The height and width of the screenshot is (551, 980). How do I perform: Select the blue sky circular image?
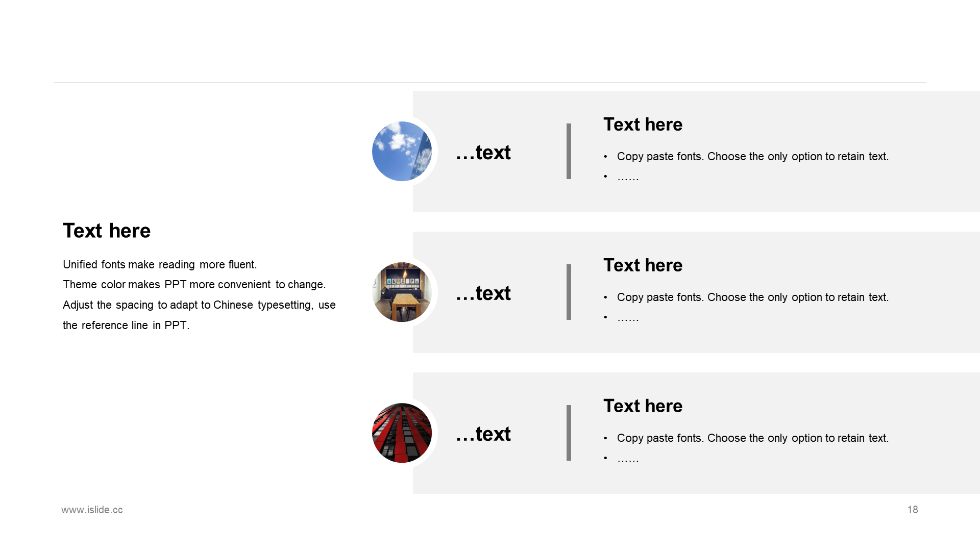402,151
